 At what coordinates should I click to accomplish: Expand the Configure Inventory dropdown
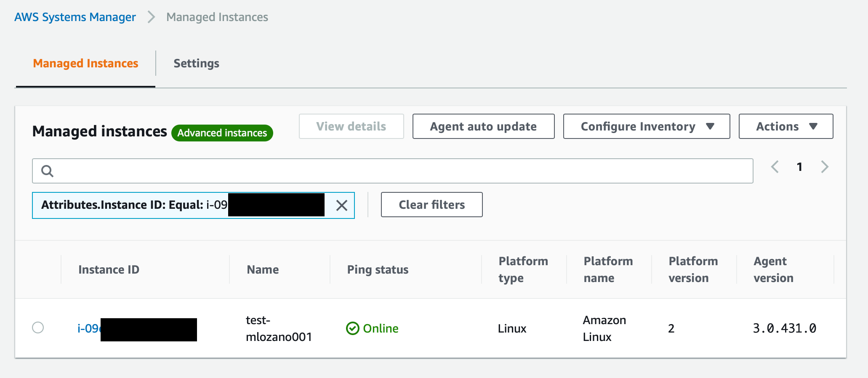(x=646, y=126)
